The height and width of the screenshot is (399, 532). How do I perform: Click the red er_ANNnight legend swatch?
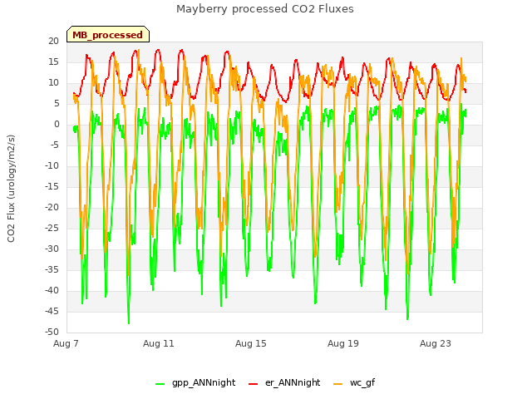point(254,384)
